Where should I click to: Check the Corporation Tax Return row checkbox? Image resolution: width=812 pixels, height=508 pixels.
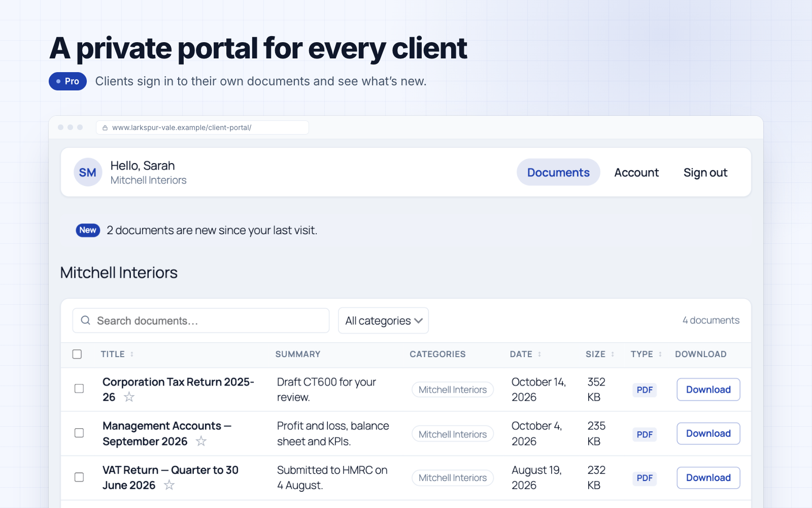coord(79,389)
